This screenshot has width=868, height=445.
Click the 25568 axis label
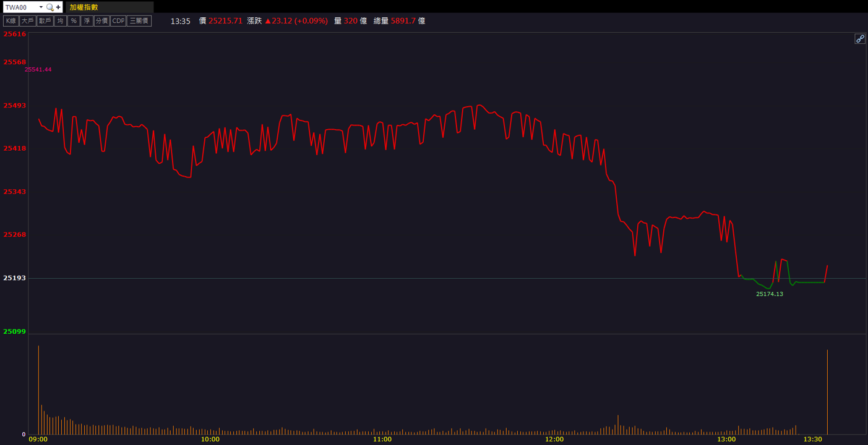tap(15, 62)
